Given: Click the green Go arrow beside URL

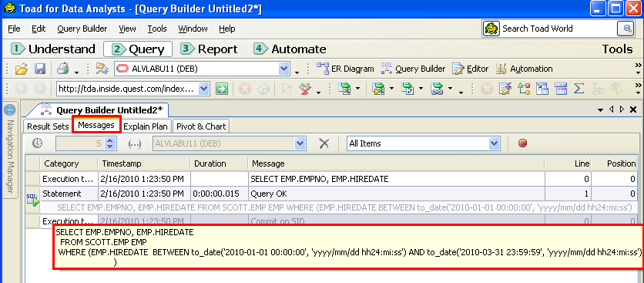Looking at the screenshot, I should 222,89.
